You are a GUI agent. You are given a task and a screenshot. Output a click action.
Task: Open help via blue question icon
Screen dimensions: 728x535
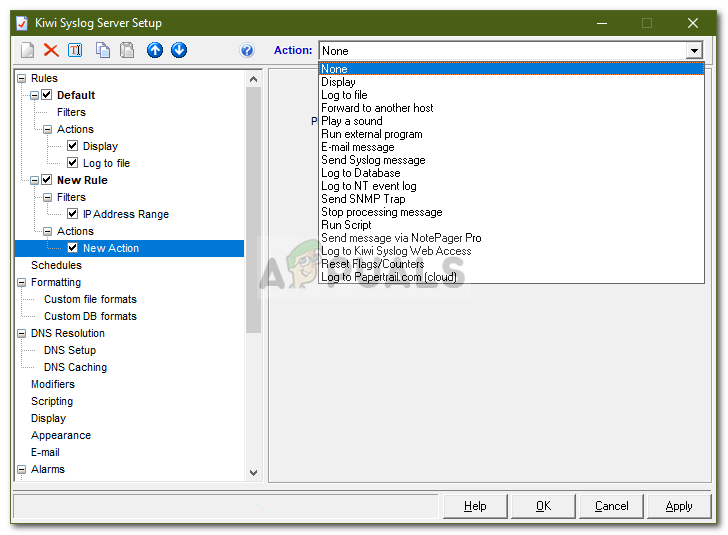pyautogui.click(x=247, y=50)
